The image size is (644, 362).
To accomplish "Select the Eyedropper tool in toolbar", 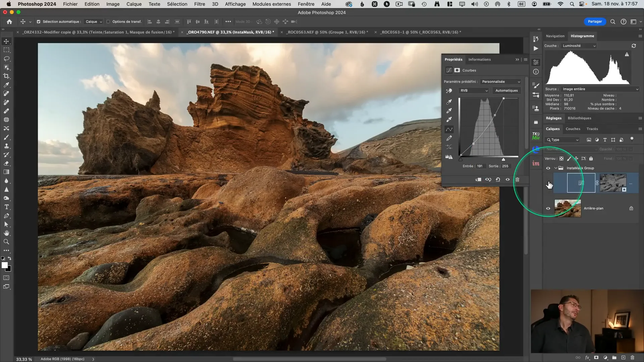I will [6, 85].
